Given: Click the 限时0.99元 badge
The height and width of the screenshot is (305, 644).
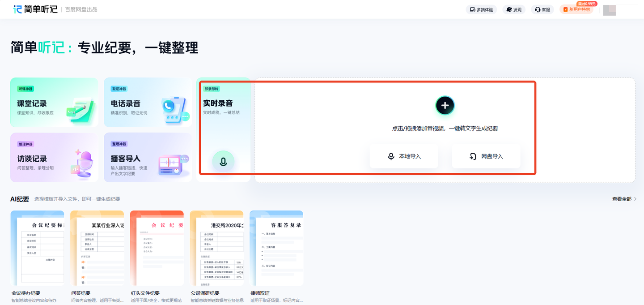Looking at the screenshot, I should (587, 4).
